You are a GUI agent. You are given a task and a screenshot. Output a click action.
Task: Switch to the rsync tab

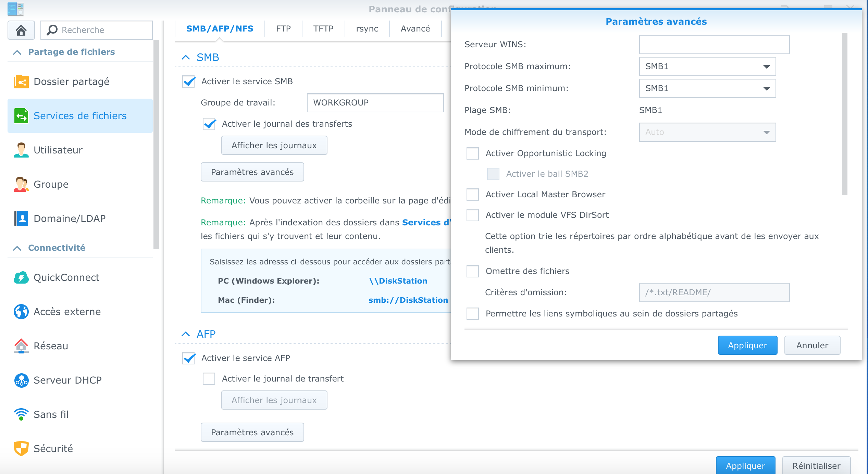click(x=367, y=29)
